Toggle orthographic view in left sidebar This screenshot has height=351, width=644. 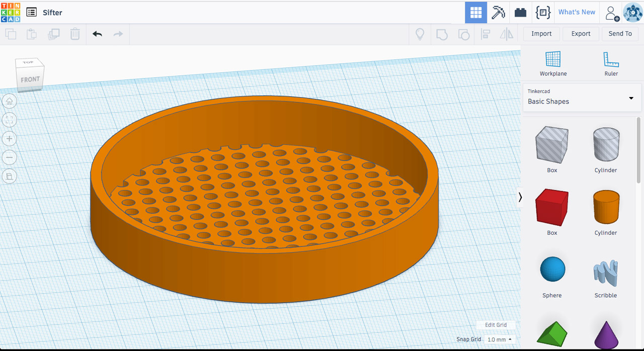click(10, 176)
